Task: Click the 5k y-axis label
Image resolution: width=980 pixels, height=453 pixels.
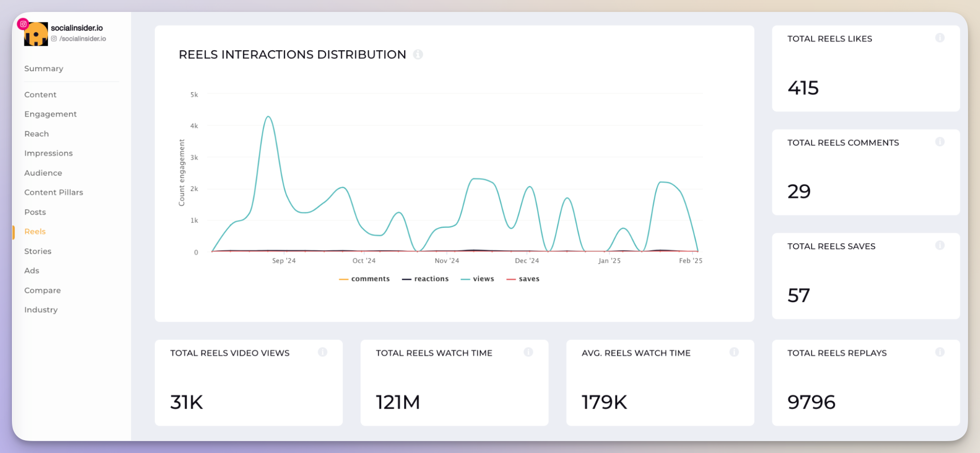Action: [194, 95]
